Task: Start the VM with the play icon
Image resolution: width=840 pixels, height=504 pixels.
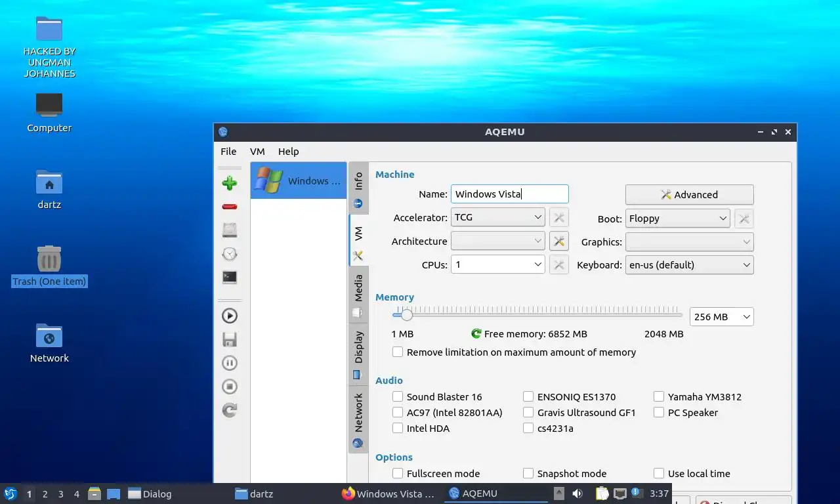Action: tap(229, 316)
